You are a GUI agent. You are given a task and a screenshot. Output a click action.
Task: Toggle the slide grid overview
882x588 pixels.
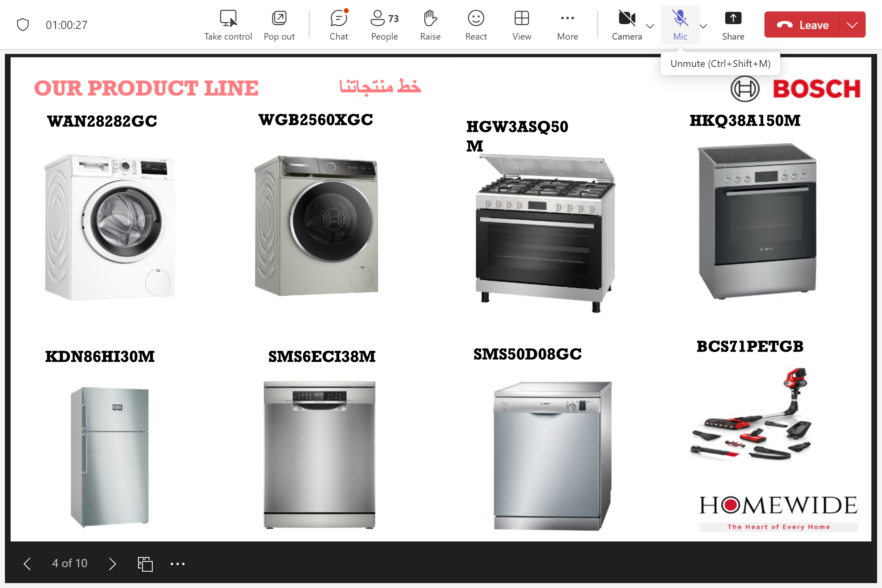(145, 564)
